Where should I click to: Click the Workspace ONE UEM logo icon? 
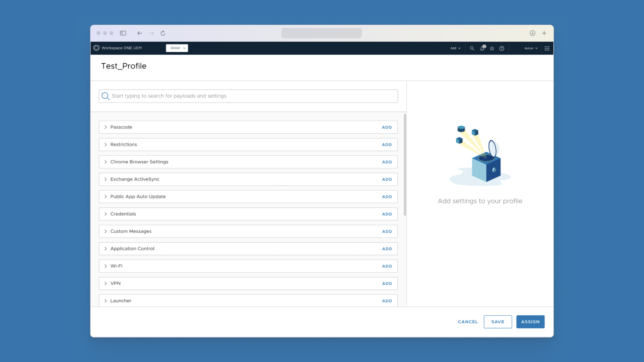(x=96, y=48)
